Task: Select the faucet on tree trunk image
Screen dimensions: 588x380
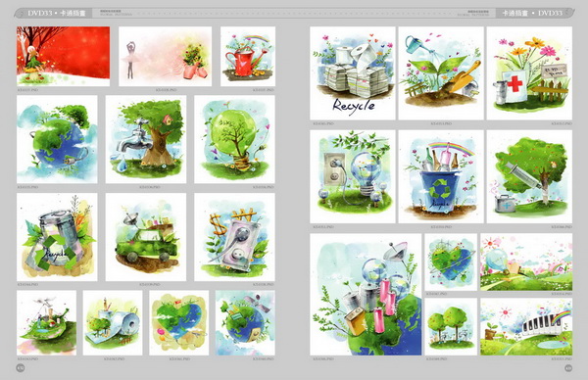Action: (x=146, y=139)
